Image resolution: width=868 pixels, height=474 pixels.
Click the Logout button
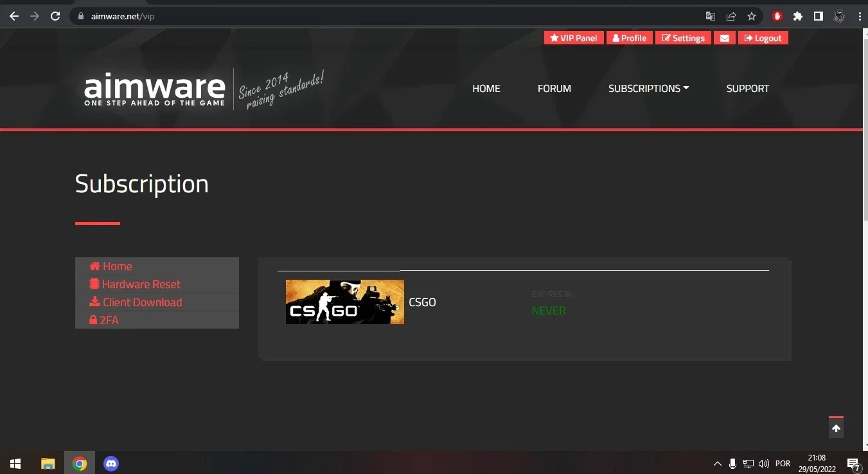[x=763, y=38]
